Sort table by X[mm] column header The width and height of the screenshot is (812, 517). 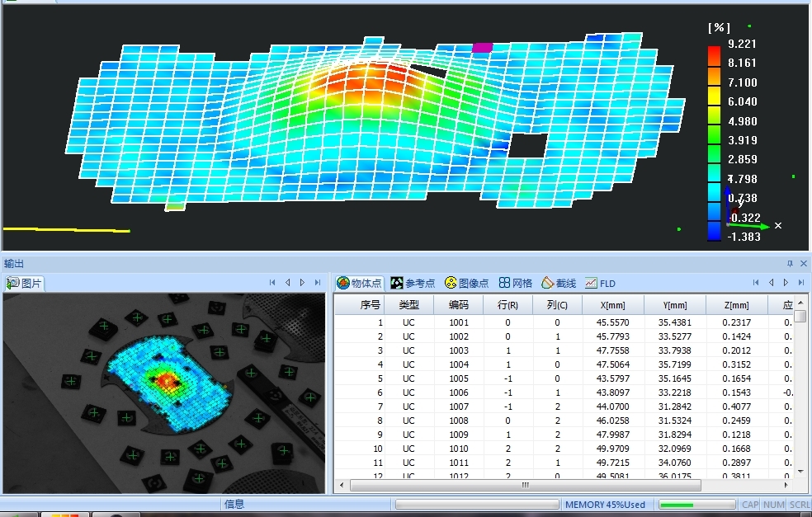(612, 305)
